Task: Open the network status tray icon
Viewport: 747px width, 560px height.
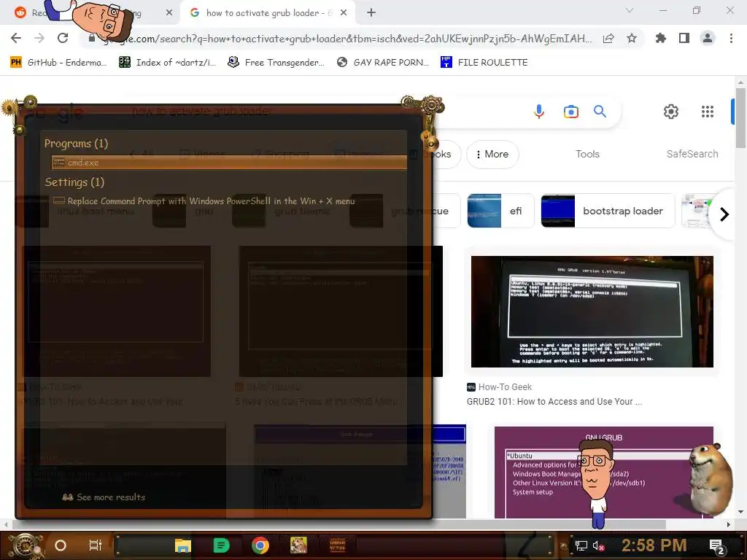Action: (581, 545)
